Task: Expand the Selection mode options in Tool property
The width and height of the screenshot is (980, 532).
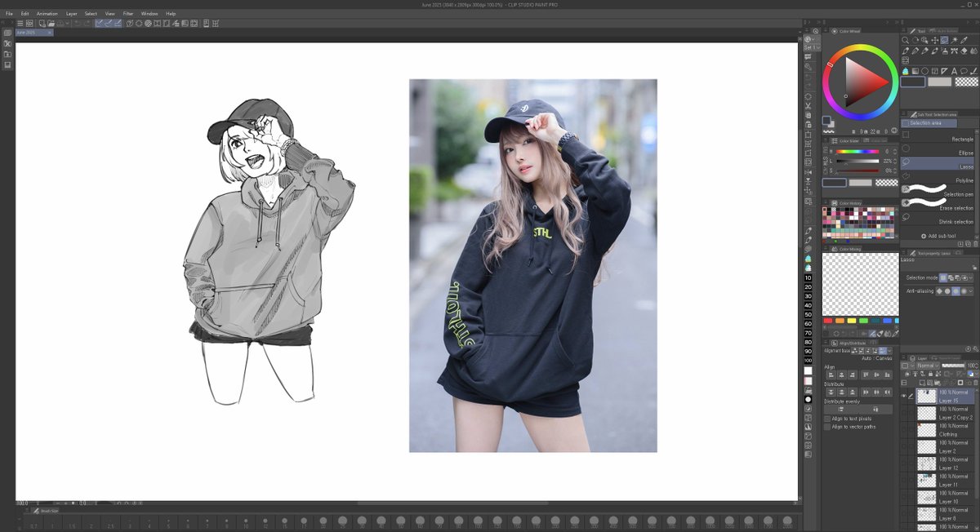Action: (971, 278)
